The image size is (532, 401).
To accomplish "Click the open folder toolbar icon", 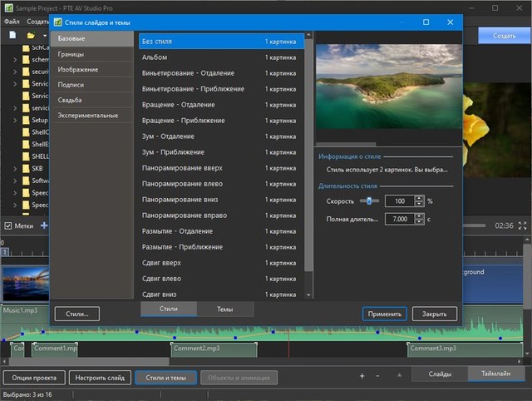I will pyautogui.click(x=31, y=36).
